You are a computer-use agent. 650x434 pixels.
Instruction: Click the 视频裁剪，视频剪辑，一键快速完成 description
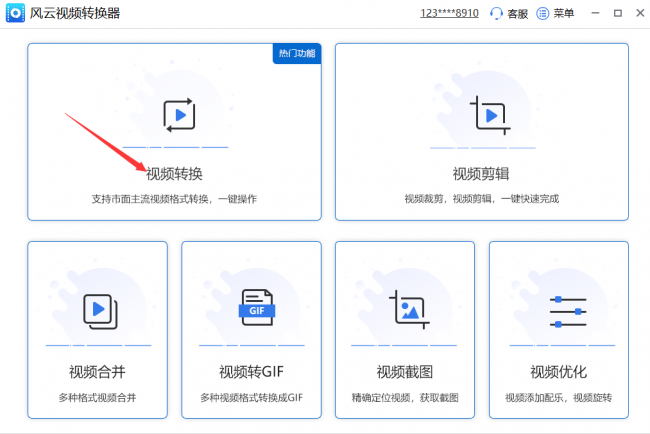coord(482,199)
